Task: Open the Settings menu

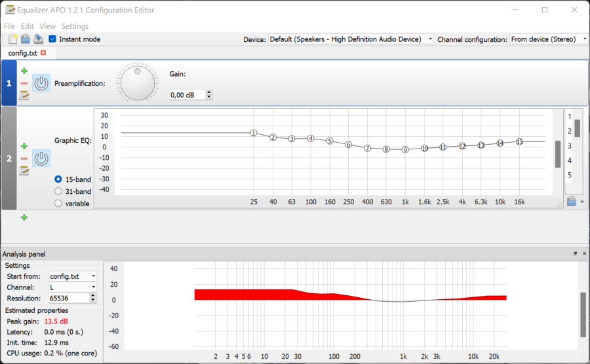Action: pyautogui.click(x=75, y=26)
